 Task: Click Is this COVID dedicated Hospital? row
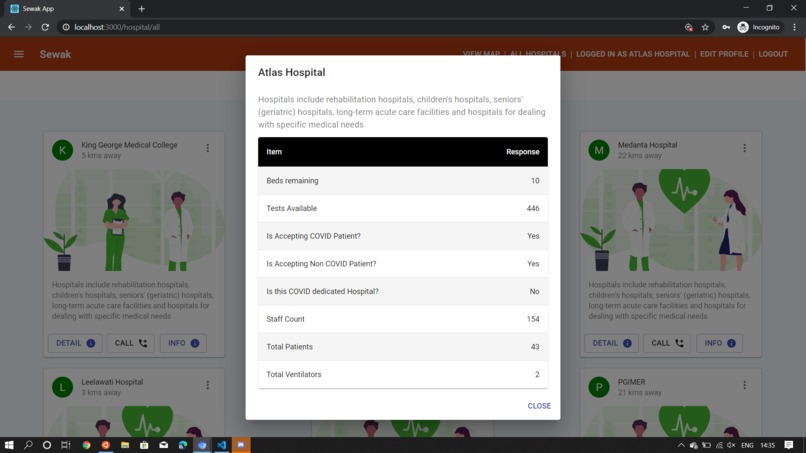402,292
